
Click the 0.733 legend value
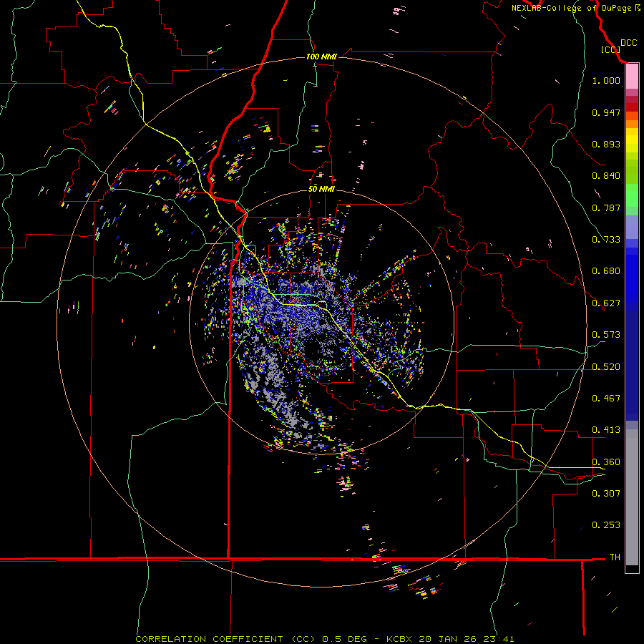(x=606, y=240)
